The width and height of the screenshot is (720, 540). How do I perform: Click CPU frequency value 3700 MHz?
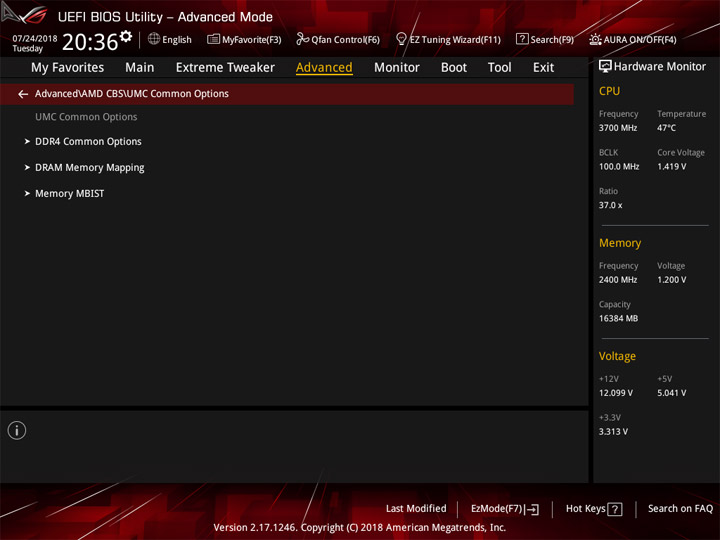(618, 128)
